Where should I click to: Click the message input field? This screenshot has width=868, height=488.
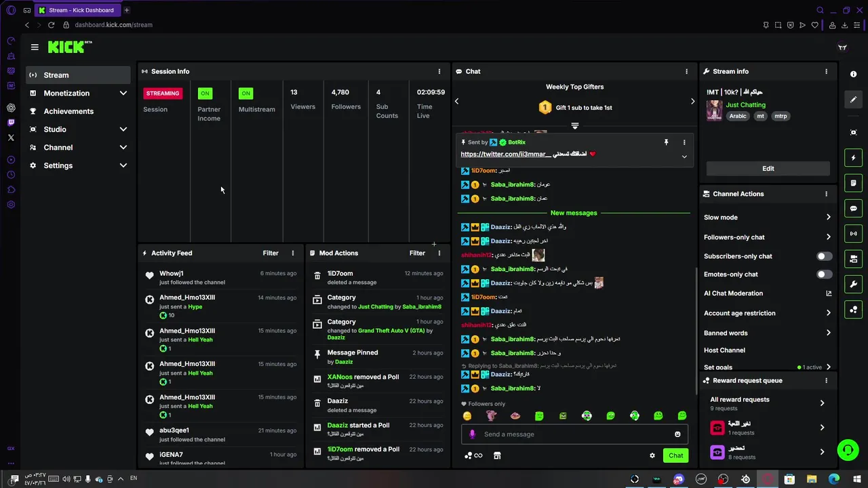575,434
